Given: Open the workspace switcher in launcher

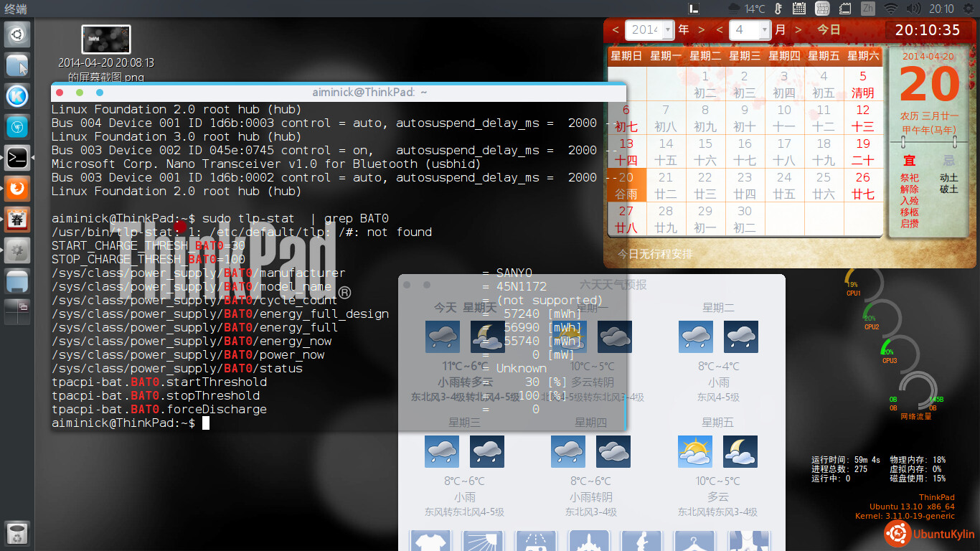Looking at the screenshot, I should pos(17,312).
